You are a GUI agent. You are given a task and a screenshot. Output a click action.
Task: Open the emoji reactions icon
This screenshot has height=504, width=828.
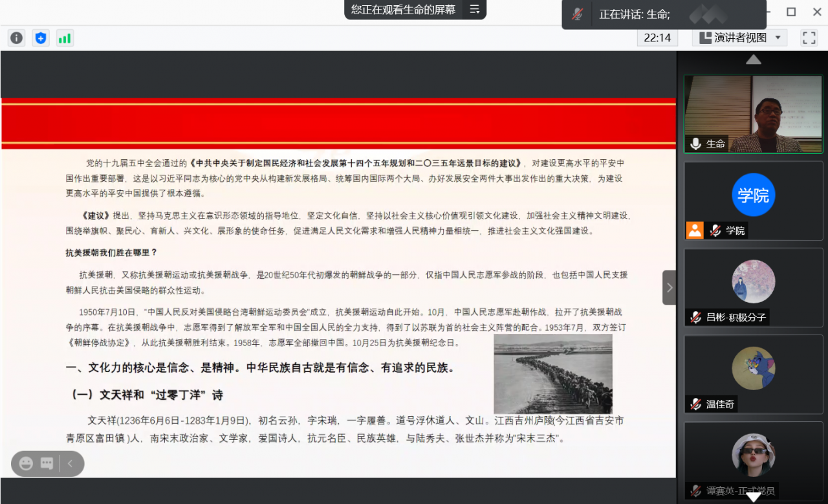coord(26,463)
